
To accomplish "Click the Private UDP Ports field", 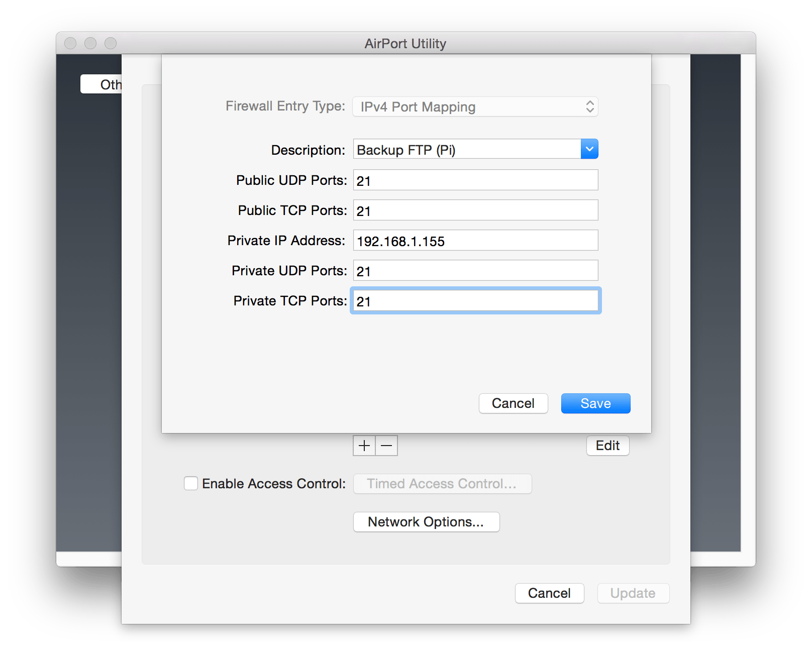I will click(x=475, y=270).
